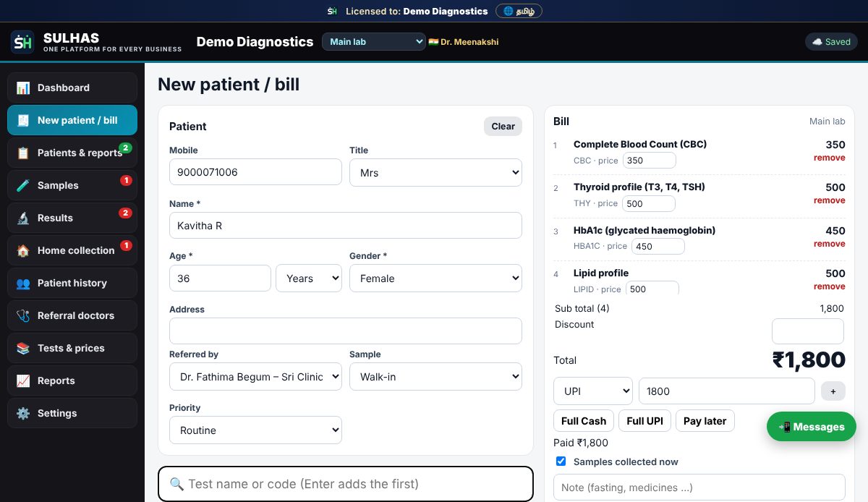Image resolution: width=868 pixels, height=502 pixels.
Task: Click the Clear patient button
Action: pos(503,126)
